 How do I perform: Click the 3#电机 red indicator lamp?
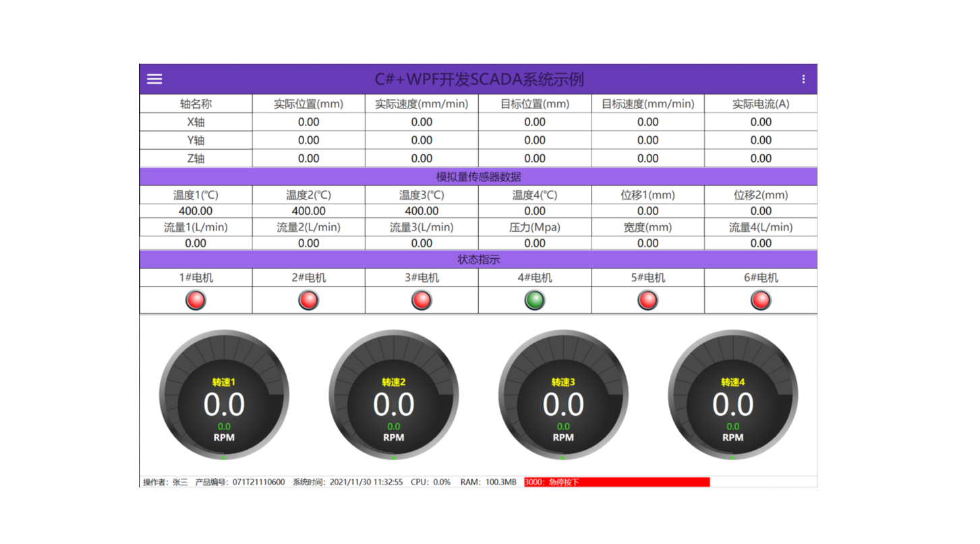422,300
